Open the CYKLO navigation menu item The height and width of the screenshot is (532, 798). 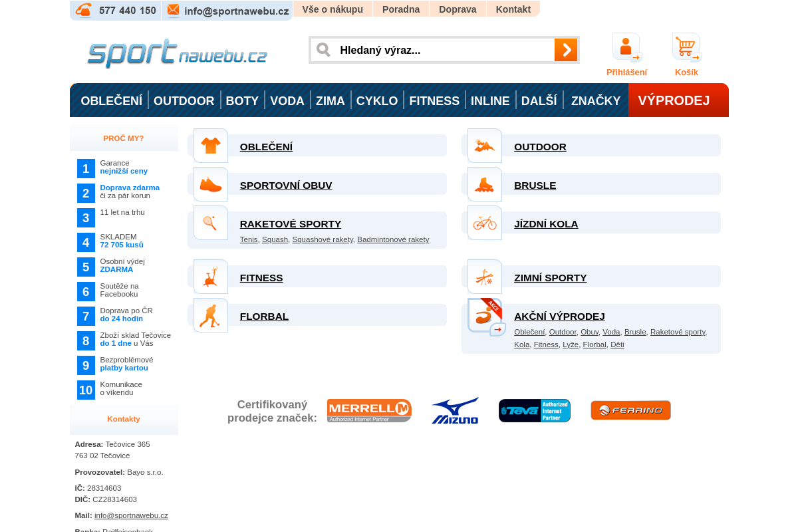pyautogui.click(x=377, y=101)
